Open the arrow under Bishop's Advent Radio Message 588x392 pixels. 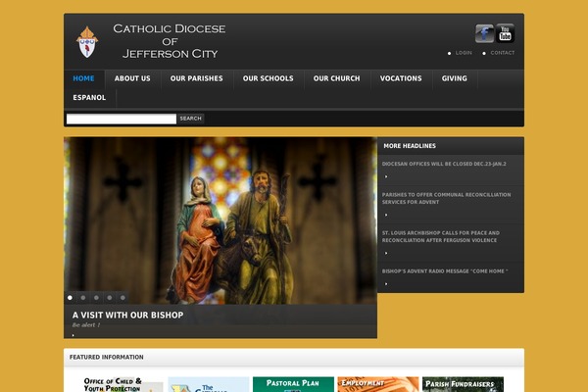pyautogui.click(x=386, y=284)
